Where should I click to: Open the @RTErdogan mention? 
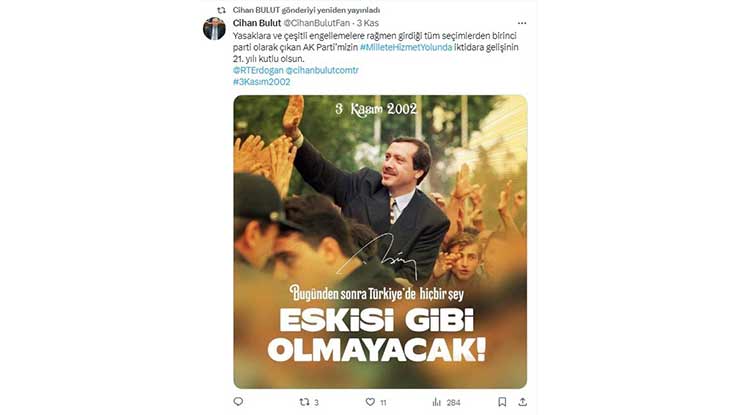pos(258,70)
